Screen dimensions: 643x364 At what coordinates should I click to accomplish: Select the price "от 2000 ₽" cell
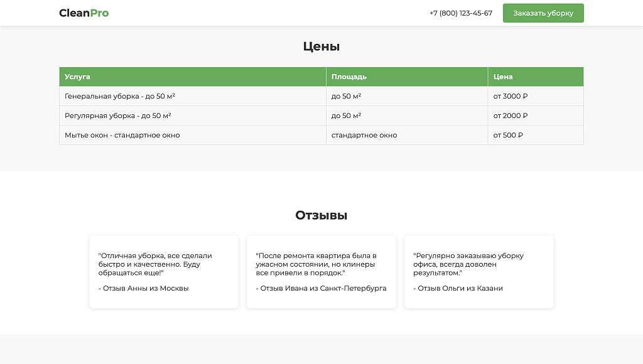(510, 115)
